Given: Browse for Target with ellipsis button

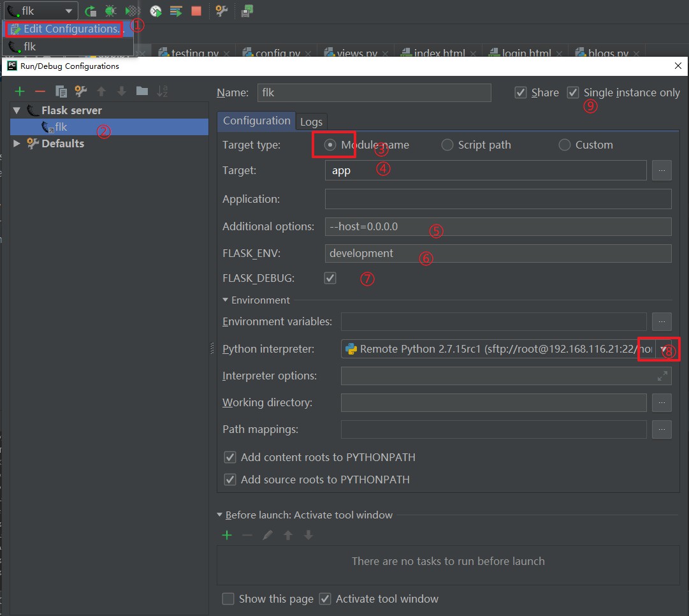Looking at the screenshot, I should pos(662,170).
